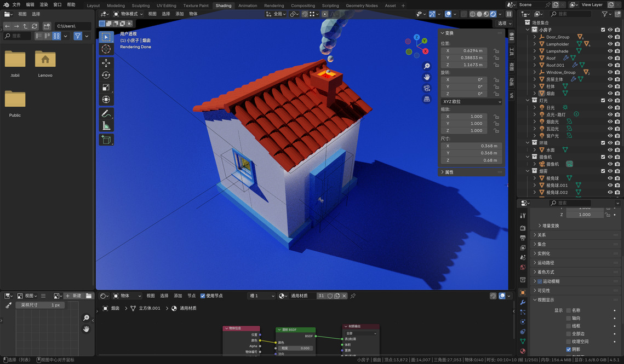
Task: Open the Lenovo folder thumbnail
Action: point(45,62)
